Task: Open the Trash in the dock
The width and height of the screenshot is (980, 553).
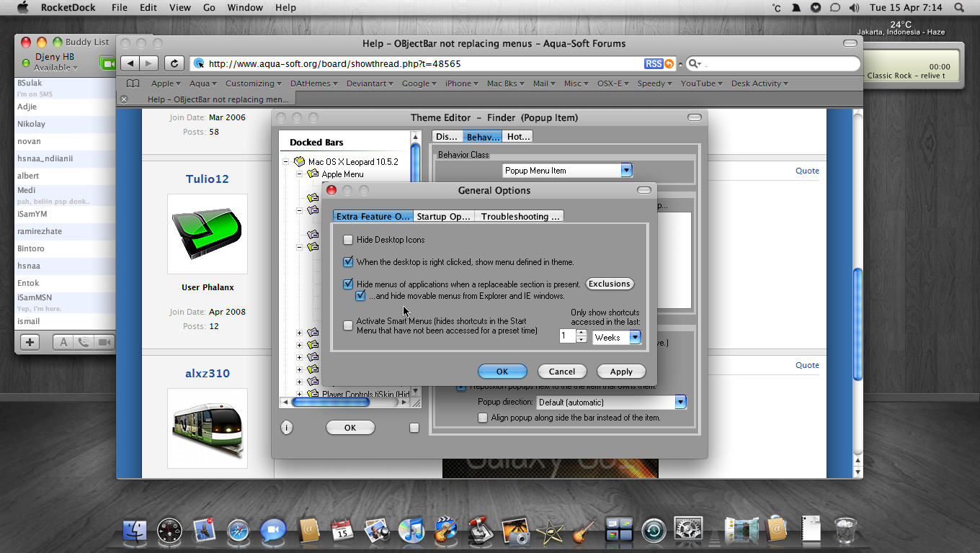Action: [x=845, y=531]
